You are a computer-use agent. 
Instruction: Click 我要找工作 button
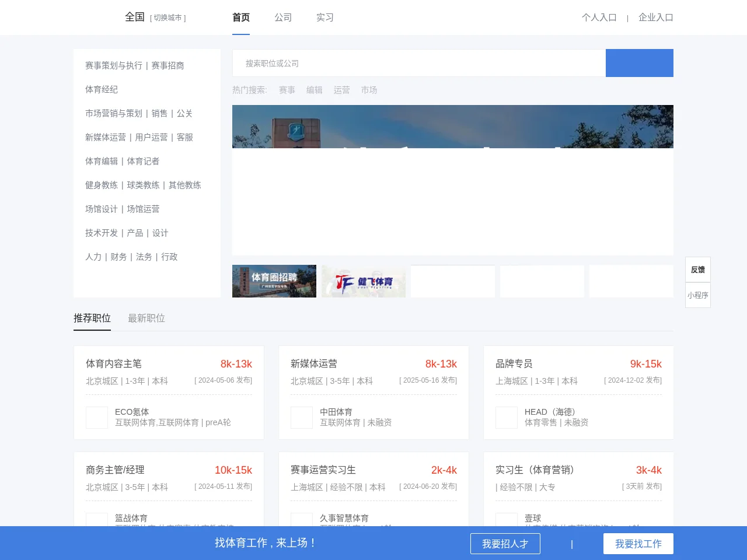pyautogui.click(x=638, y=544)
